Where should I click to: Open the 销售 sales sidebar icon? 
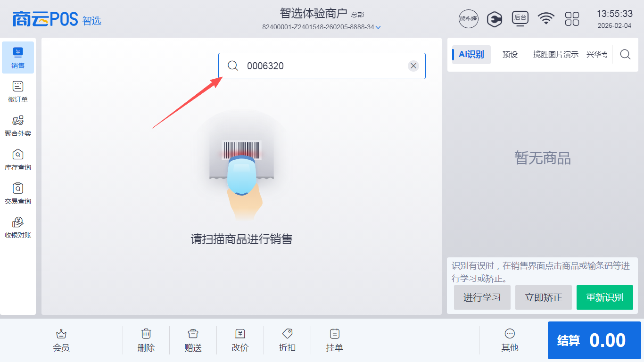(x=18, y=58)
